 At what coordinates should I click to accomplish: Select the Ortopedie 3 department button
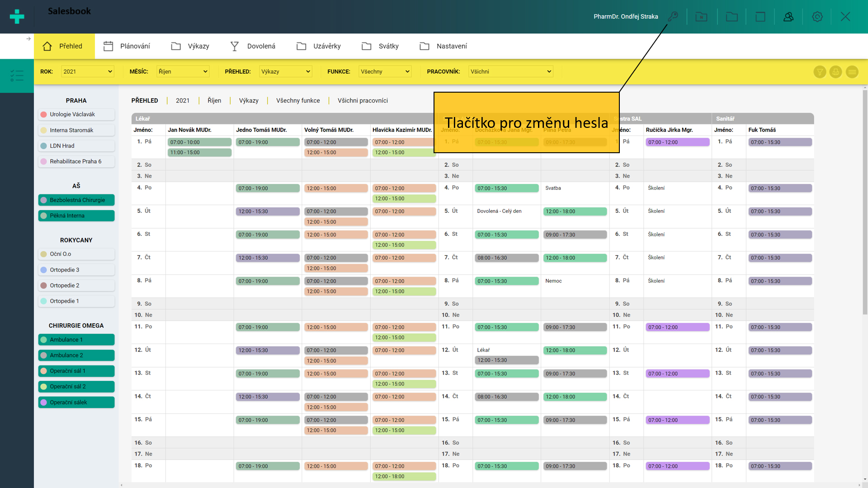pos(76,270)
